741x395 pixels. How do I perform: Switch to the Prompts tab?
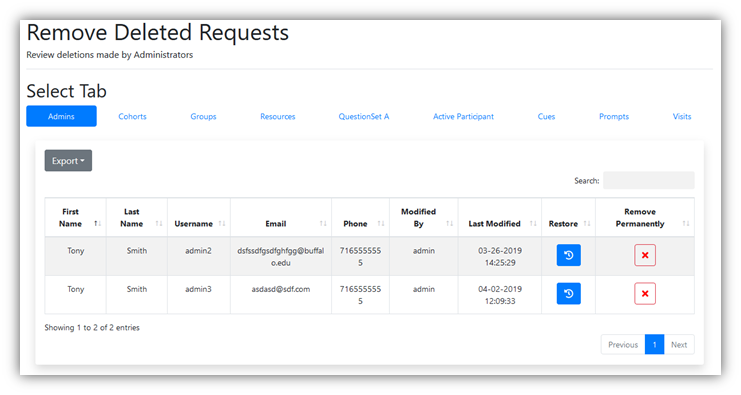tap(614, 116)
